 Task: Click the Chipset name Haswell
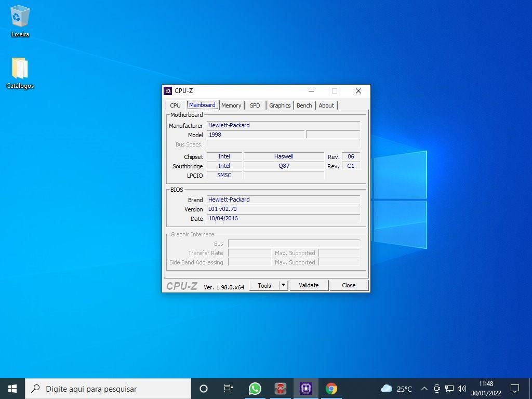click(x=284, y=156)
